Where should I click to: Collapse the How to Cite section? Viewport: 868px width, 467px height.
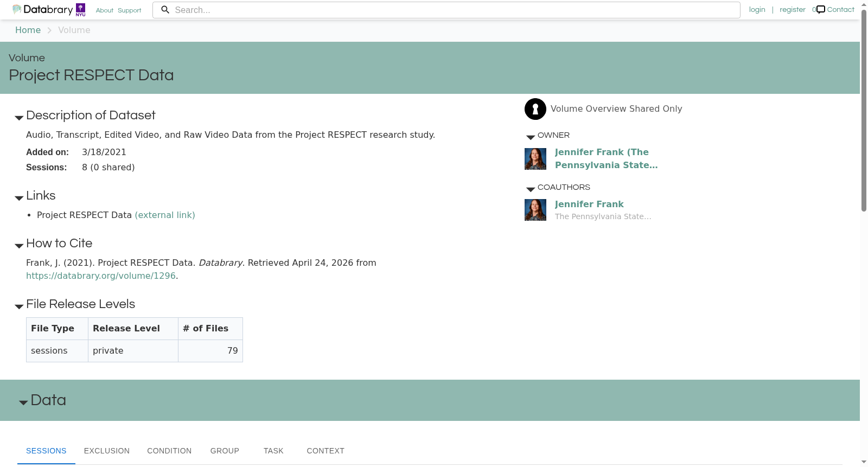[19, 246]
